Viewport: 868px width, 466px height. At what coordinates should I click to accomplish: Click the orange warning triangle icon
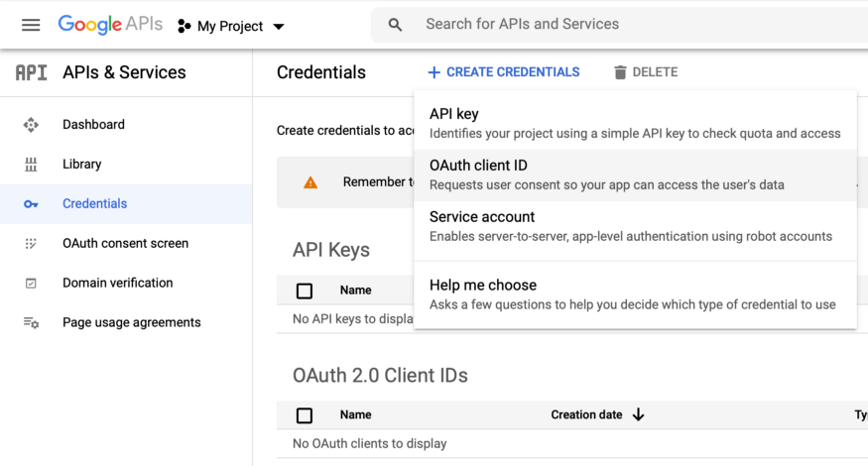(310, 182)
